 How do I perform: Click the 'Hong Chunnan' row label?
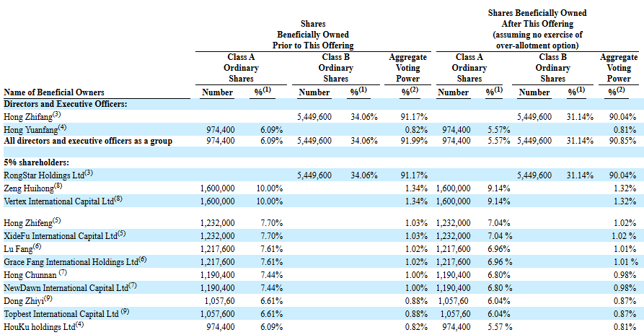(30, 275)
